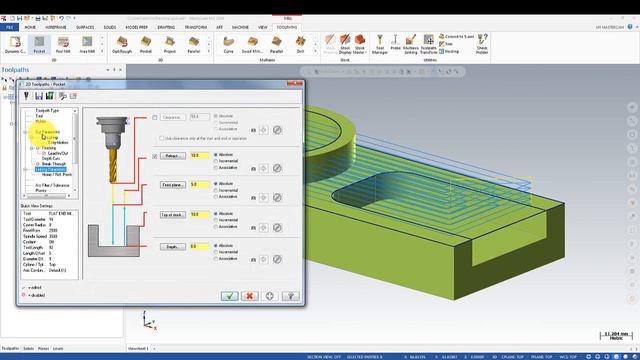Image resolution: width=640 pixels, height=360 pixels.
Task: Click the Feed plane value field
Action: point(200,184)
